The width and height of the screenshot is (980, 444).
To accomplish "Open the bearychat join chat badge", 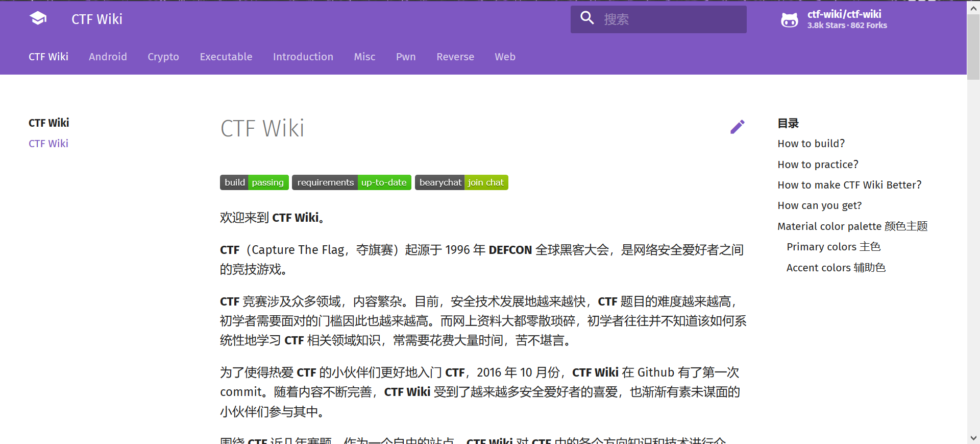I will [x=461, y=182].
